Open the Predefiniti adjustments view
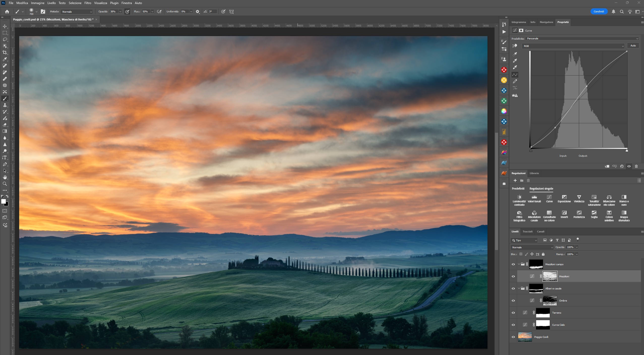This screenshot has width=644, height=355. 518,188
